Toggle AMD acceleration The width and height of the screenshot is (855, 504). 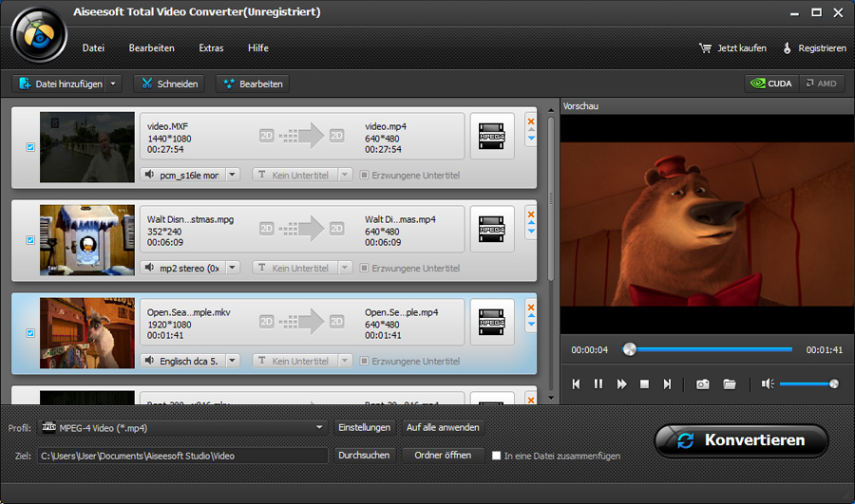point(822,84)
